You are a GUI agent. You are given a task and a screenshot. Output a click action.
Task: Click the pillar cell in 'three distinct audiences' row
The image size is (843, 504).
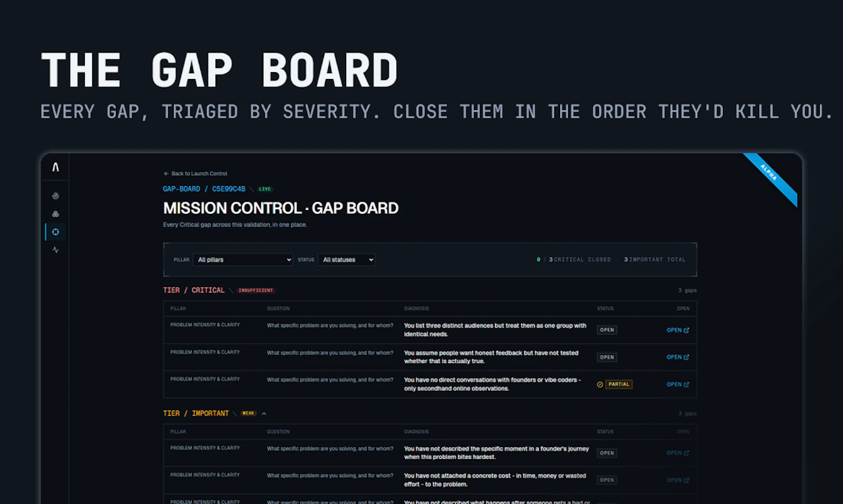(x=205, y=325)
